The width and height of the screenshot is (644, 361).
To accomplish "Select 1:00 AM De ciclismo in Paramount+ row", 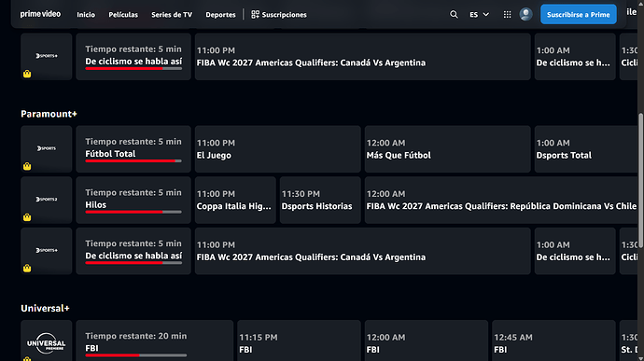I will pyautogui.click(x=575, y=251).
